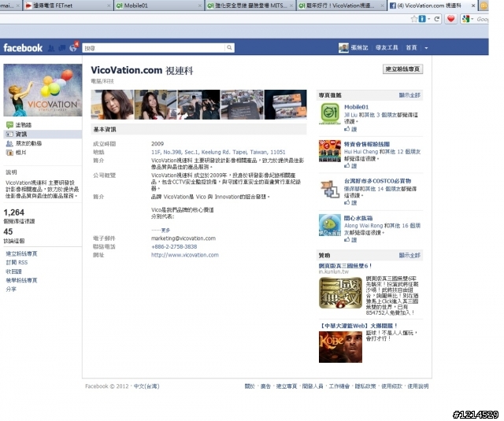Image resolution: width=504 pixels, height=421 pixels.
Task: Click the search magnifier button
Action: (x=229, y=47)
